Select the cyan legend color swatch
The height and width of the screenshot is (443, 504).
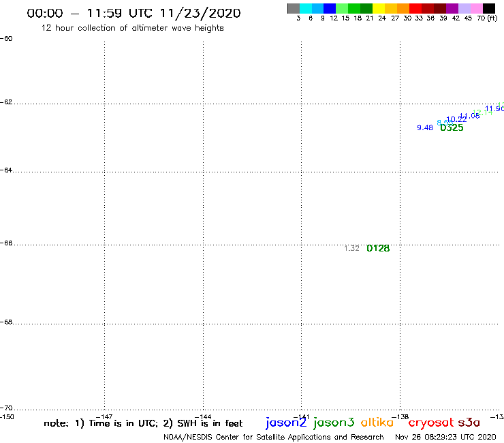pos(306,8)
